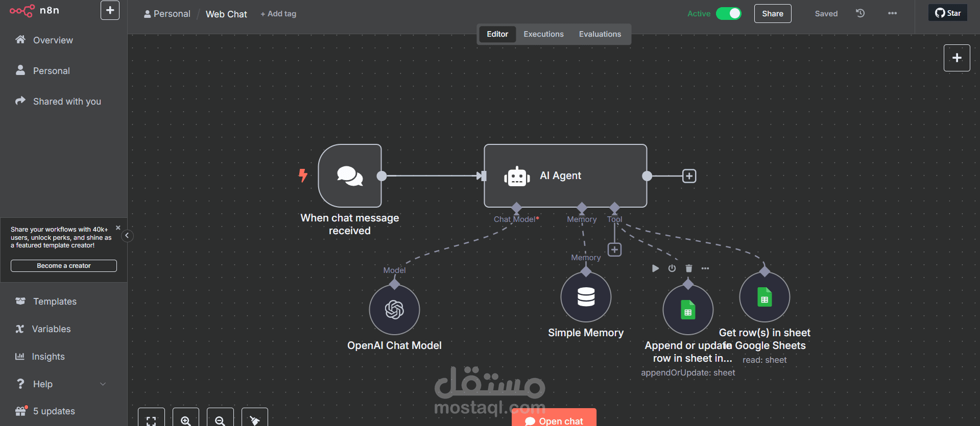
Task: Toggle the Active workflow switch
Action: pyautogui.click(x=729, y=14)
